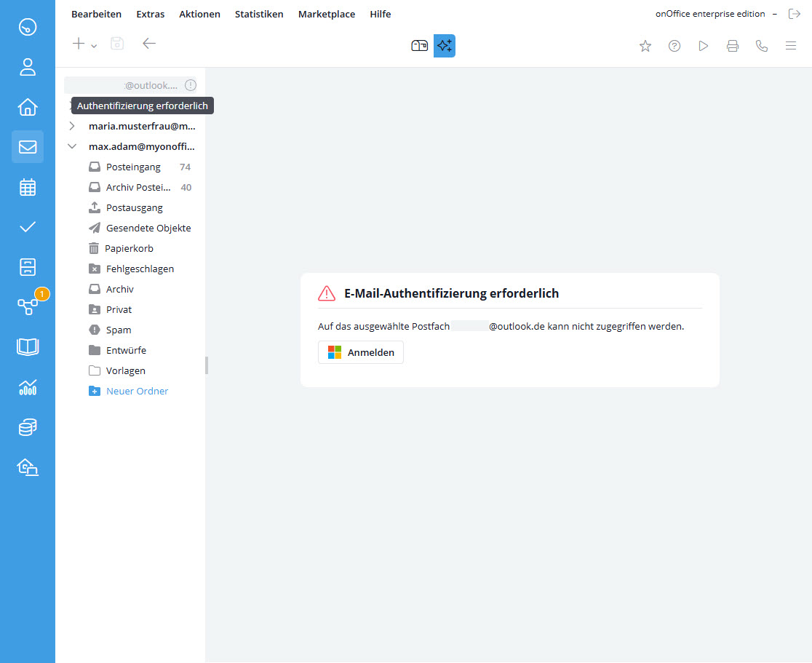Open process manager icon with badge
812x663 pixels.
point(28,306)
